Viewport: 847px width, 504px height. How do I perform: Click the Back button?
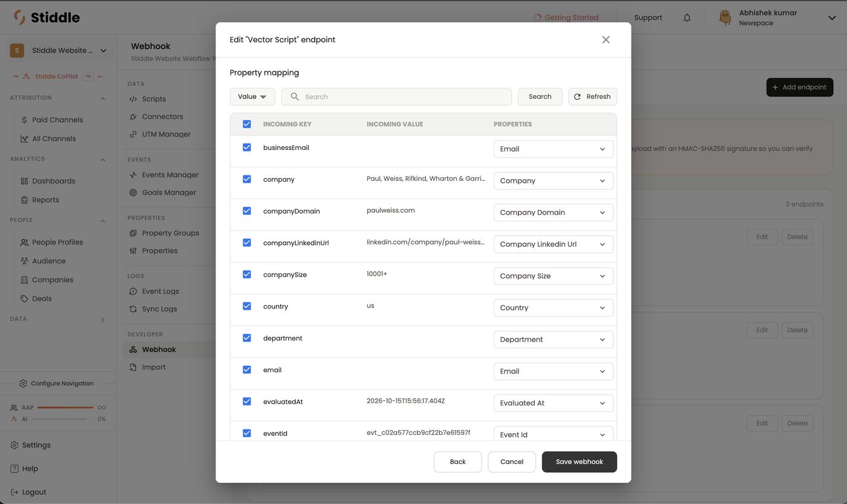click(x=458, y=462)
